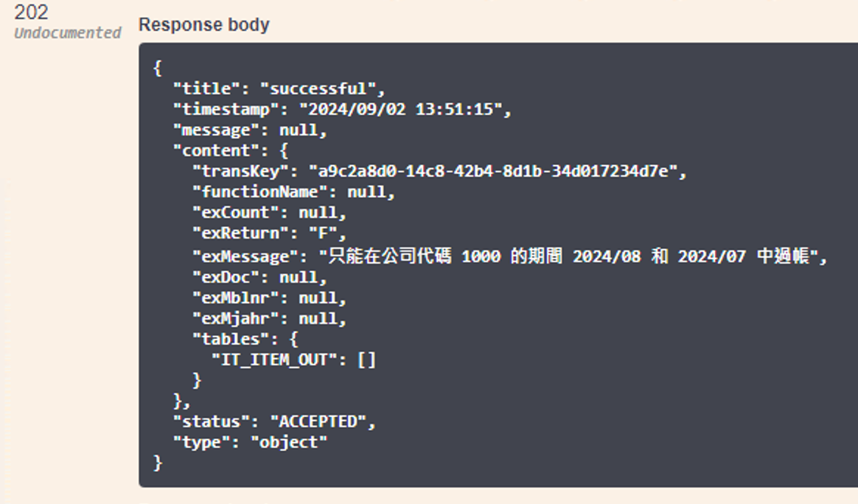858x504 pixels.
Task: Click the 202 response status code
Action: pos(31,13)
